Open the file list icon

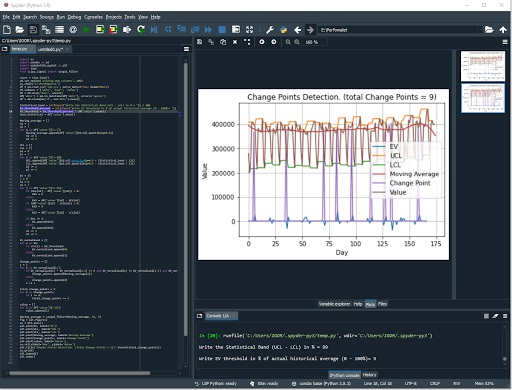point(59,30)
